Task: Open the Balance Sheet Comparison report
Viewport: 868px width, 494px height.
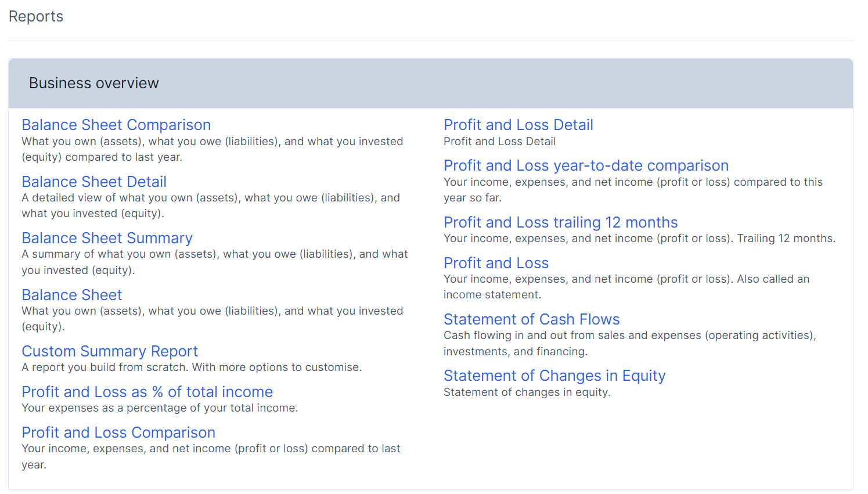Action: coord(116,125)
